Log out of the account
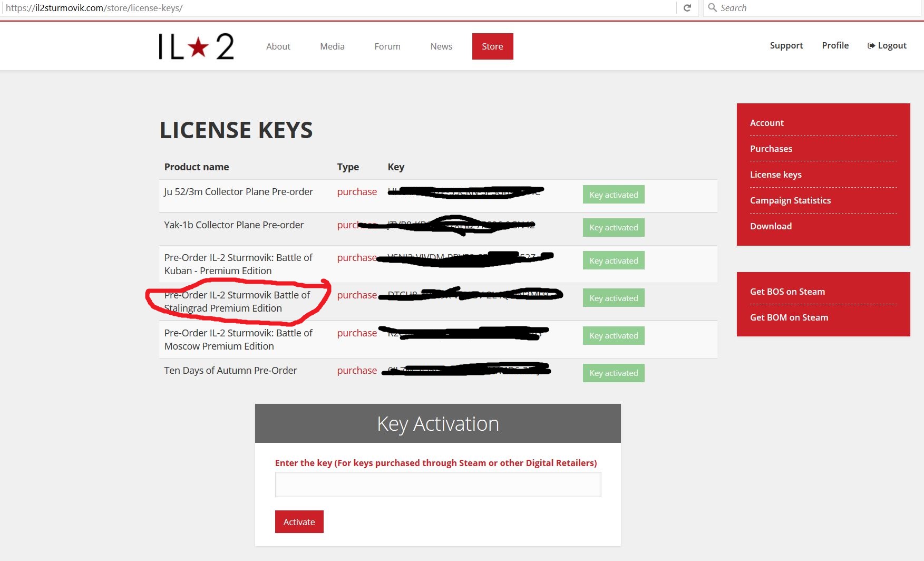Viewport: 924px width, 561px height. coord(887,45)
